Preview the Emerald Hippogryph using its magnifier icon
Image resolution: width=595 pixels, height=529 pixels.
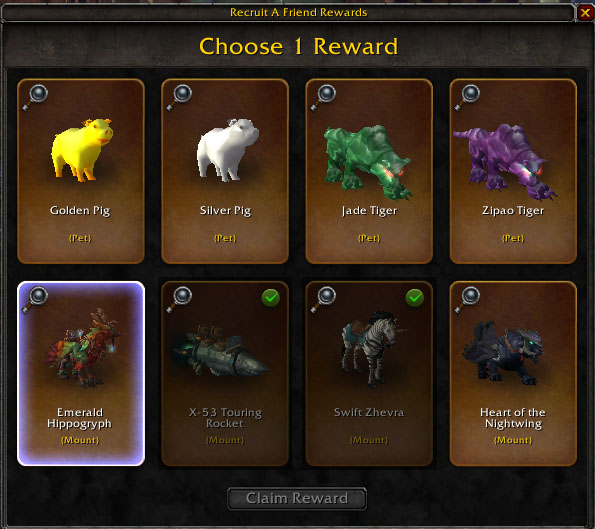pyautogui.click(x=35, y=299)
